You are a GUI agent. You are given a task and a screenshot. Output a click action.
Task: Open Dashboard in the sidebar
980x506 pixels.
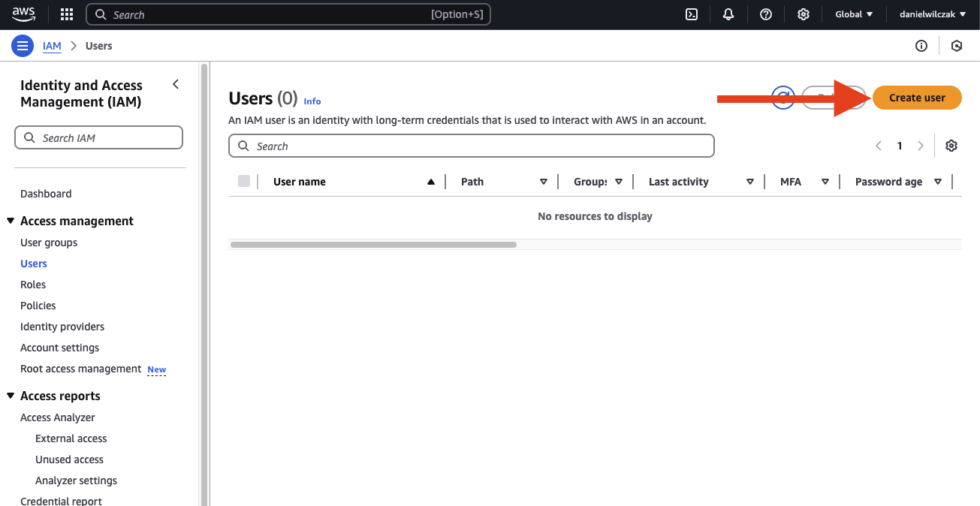click(46, 194)
